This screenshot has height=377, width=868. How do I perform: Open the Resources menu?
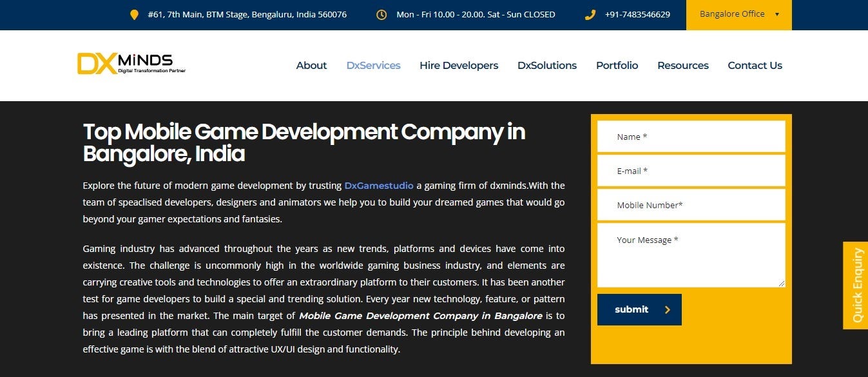pyautogui.click(x=682, y=65)
